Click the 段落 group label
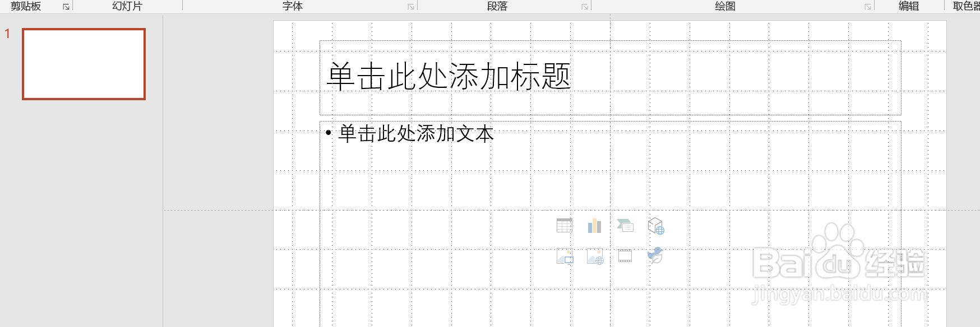 (x=497, y=6)
